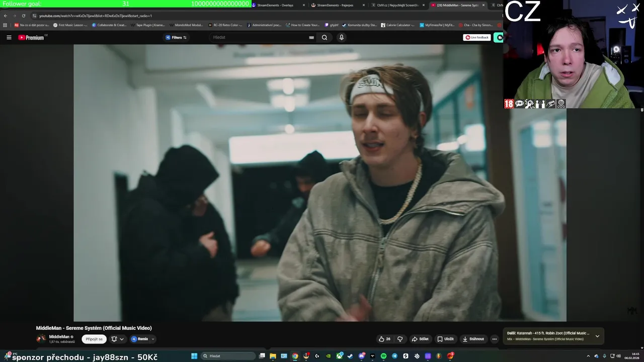Expand the Další up-next playlist panel chevron
Image resolution: width=644 pixels, height=362 pixels.
(597, 336)
